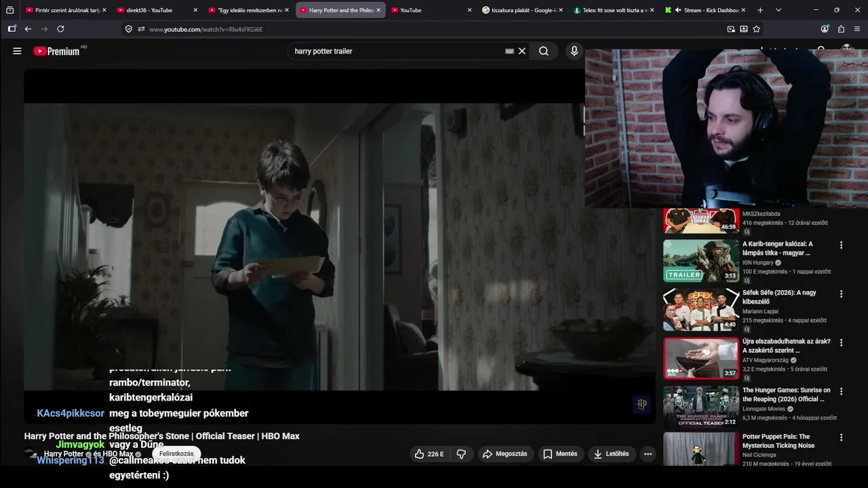Viewport: 868px width, 488px height.
Task: Bookmark this page with the star icon
Action: (757, 29)
